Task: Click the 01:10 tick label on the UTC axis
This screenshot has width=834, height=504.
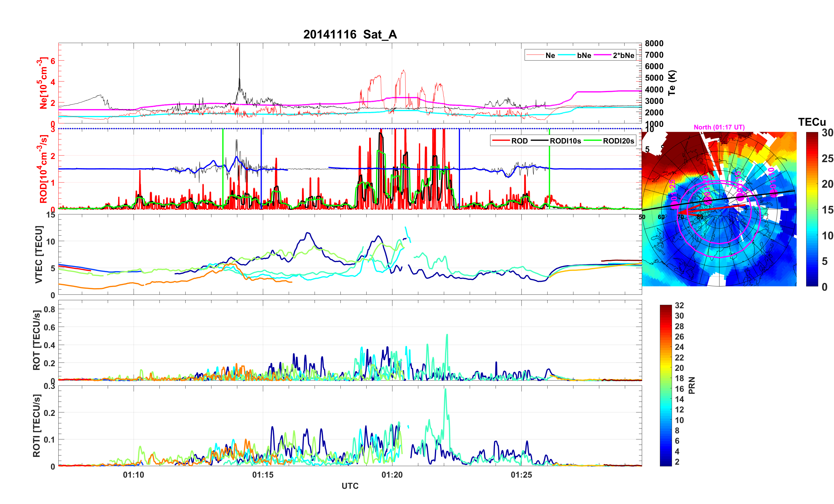Action: click(133, 474)
